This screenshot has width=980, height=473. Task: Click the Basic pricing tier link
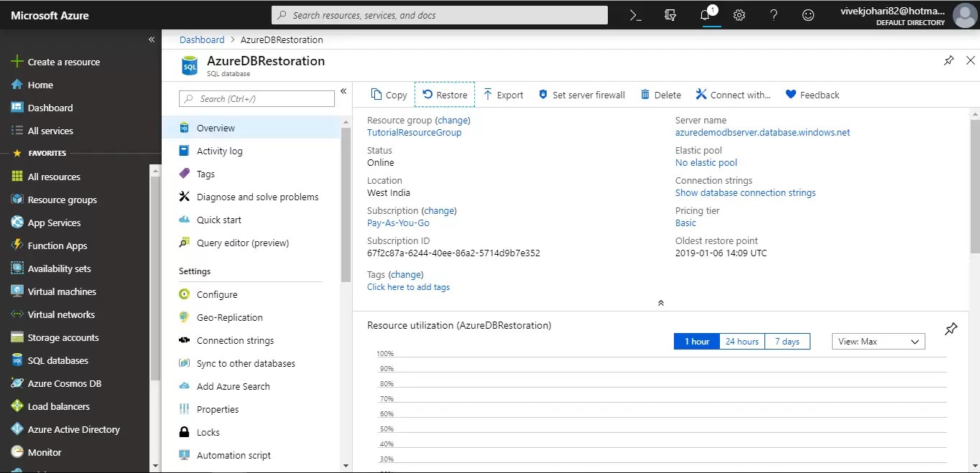686,223
